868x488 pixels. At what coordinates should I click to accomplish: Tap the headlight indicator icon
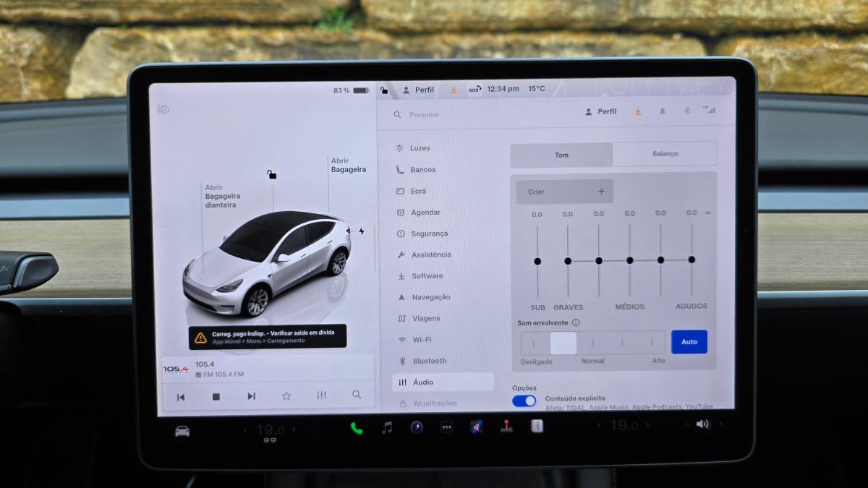click(x=163, y=110)
